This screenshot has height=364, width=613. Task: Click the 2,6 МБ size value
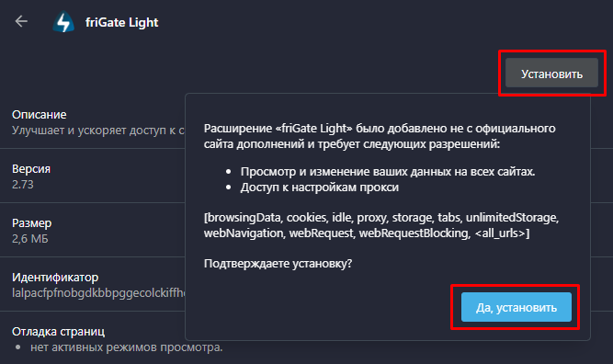pos(30,238)
